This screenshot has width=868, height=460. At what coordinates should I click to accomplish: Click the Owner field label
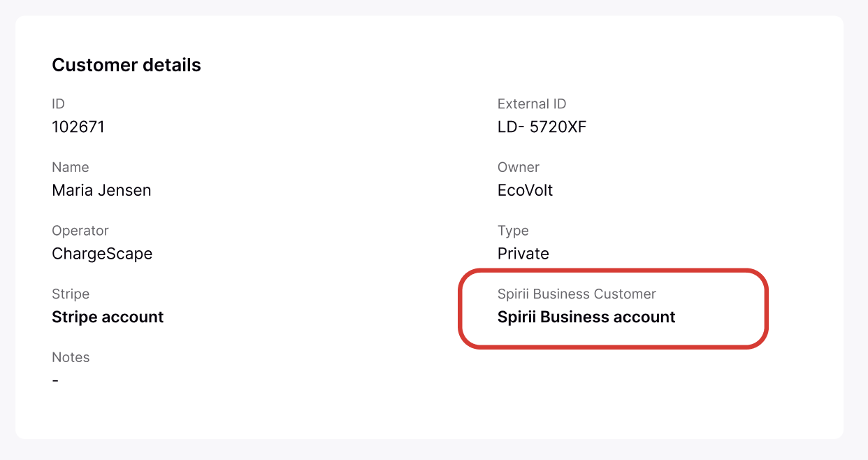click(518, 168)
